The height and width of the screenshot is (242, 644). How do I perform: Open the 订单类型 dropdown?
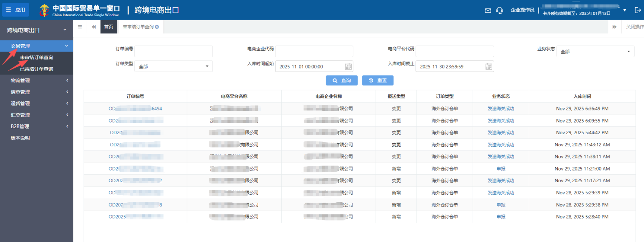click(x=173, y=67)
